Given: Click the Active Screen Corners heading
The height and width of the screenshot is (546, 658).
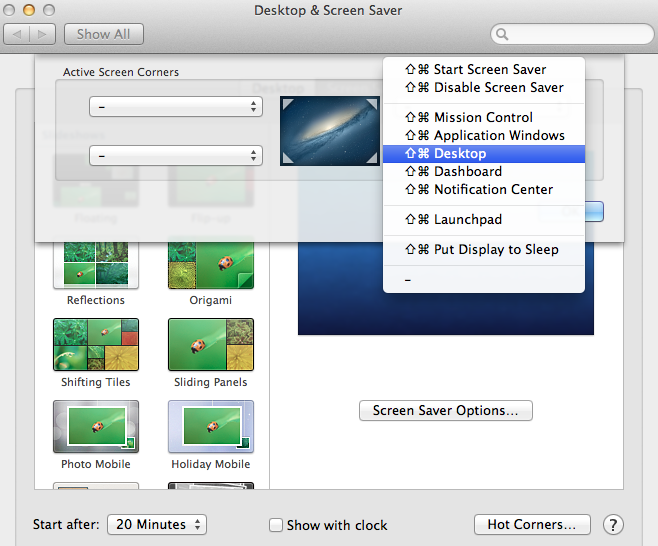Looking at the screenshot, I should tap(121, 72).
